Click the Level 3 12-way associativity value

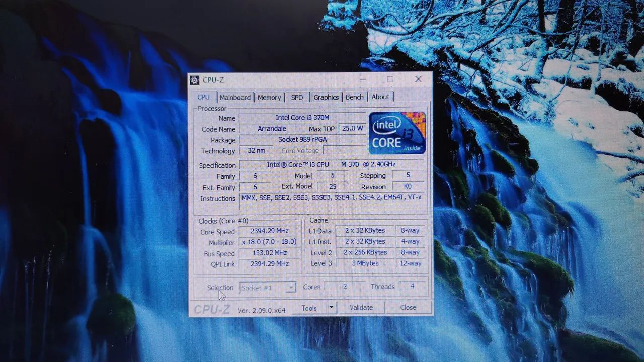pyautogui.click(x=411, y=263)
